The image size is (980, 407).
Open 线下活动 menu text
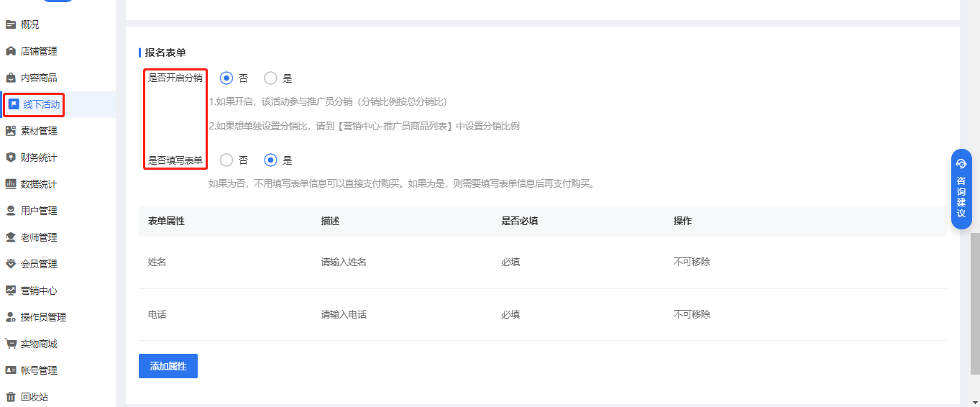42,104
